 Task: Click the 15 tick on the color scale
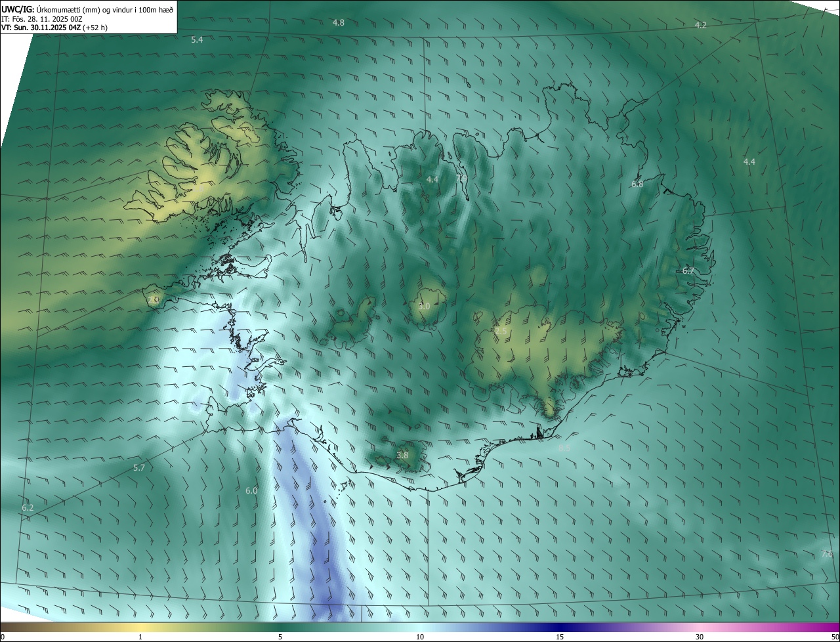(560, 637)
